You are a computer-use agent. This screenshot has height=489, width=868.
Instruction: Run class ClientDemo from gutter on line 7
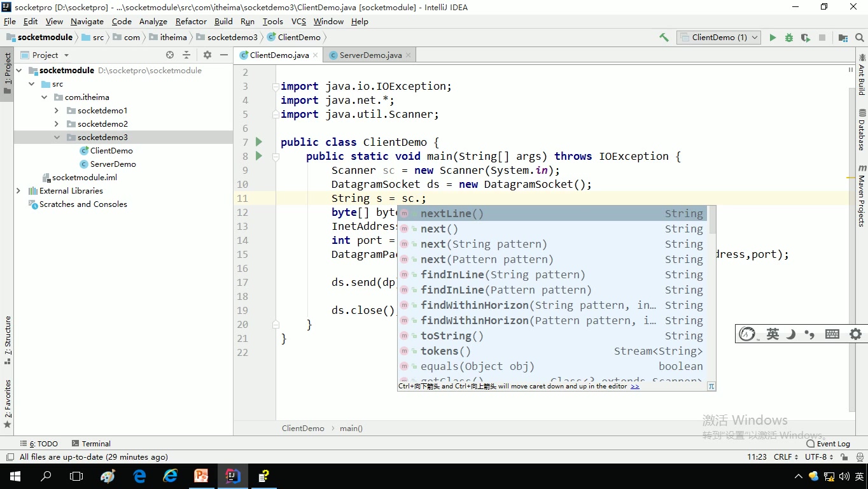click(258, 141)
